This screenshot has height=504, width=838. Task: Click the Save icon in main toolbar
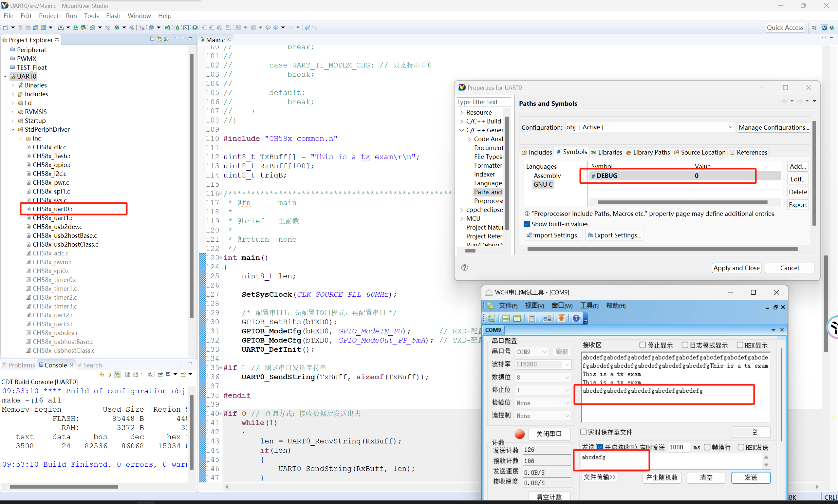[20, 28]
